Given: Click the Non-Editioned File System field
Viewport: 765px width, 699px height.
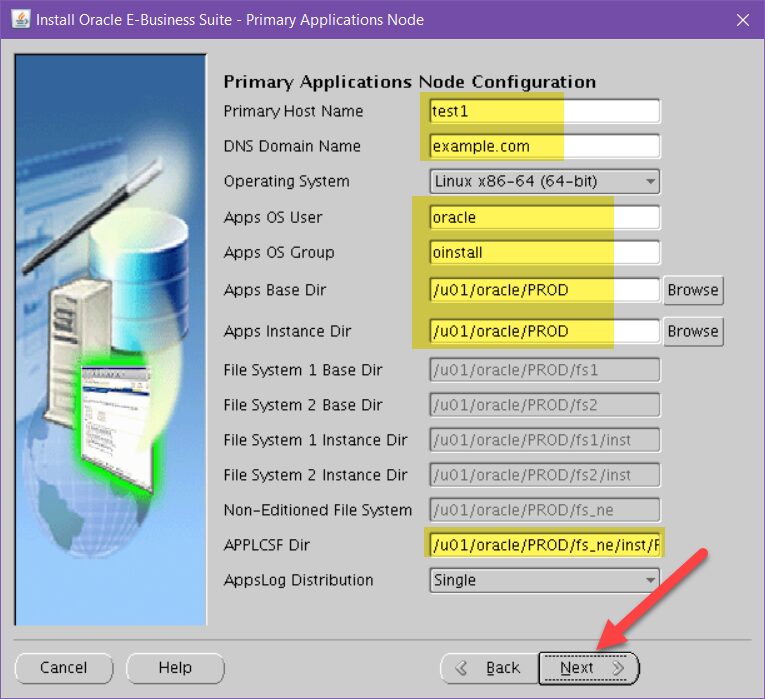Looking at the screenshot, I should pos(544,510).
